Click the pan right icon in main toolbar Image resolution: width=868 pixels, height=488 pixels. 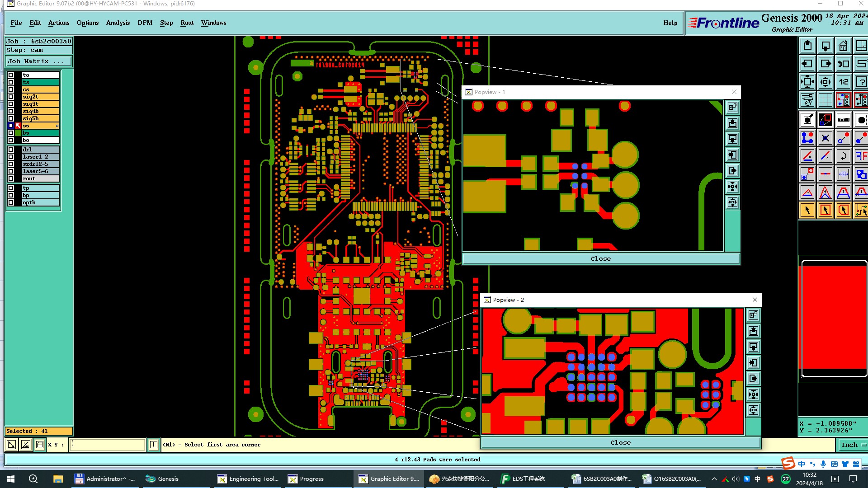click(x=826, y=64)
